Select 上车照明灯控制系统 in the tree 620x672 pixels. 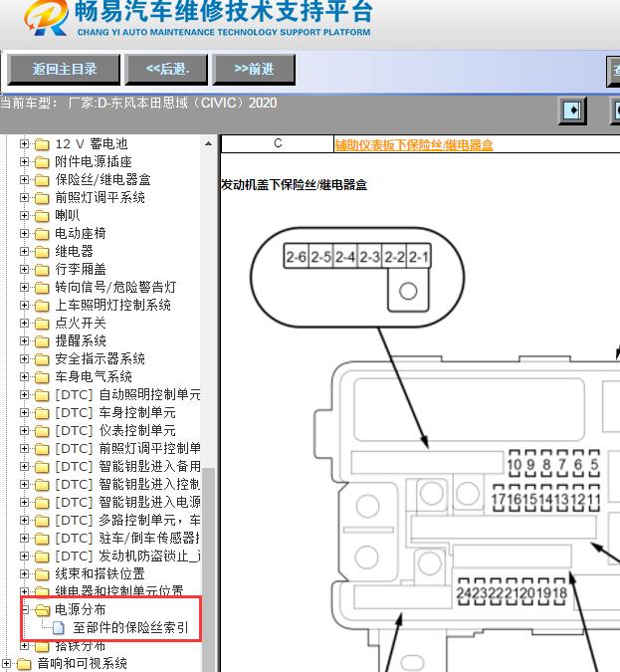pyautogui.click(x=113, y=306)
